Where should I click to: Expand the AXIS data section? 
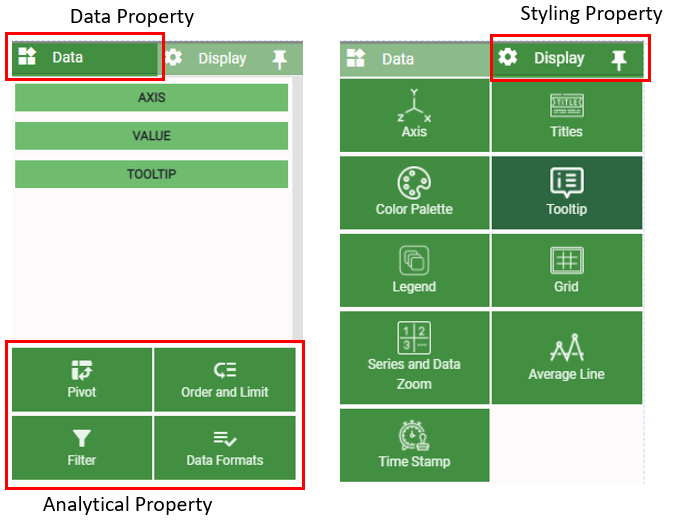[x=152, y=98]
